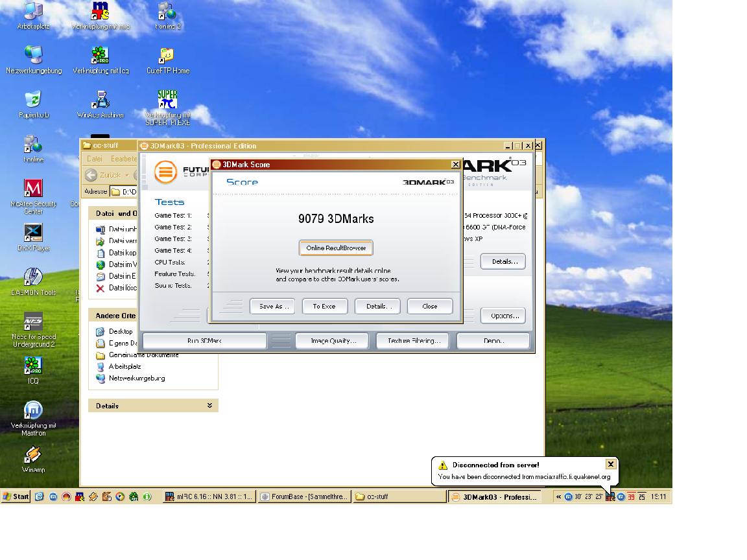Click the Winamp quick launch icon
Viewport: 747px width, 560px height.
point(93,496)
